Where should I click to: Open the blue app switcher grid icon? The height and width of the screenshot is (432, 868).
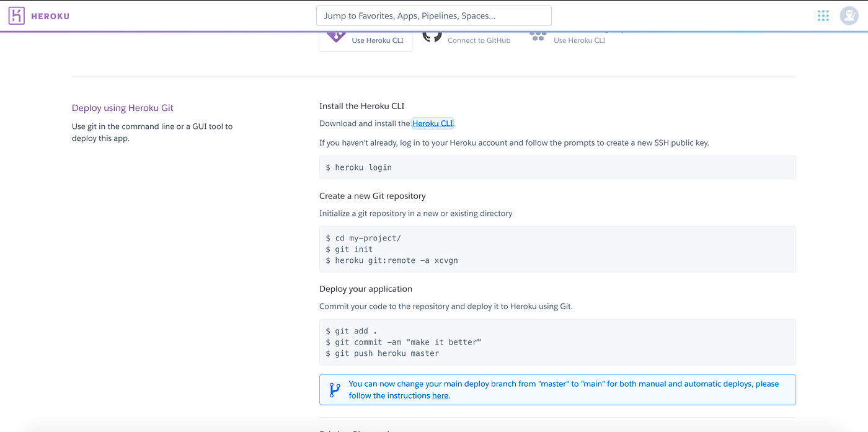click(823, 15)
